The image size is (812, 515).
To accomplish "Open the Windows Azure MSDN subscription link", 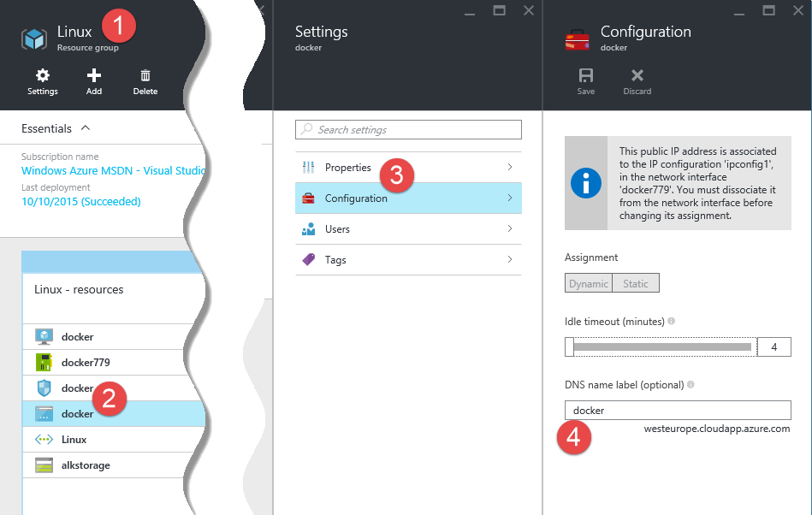I will coord(113,170).
